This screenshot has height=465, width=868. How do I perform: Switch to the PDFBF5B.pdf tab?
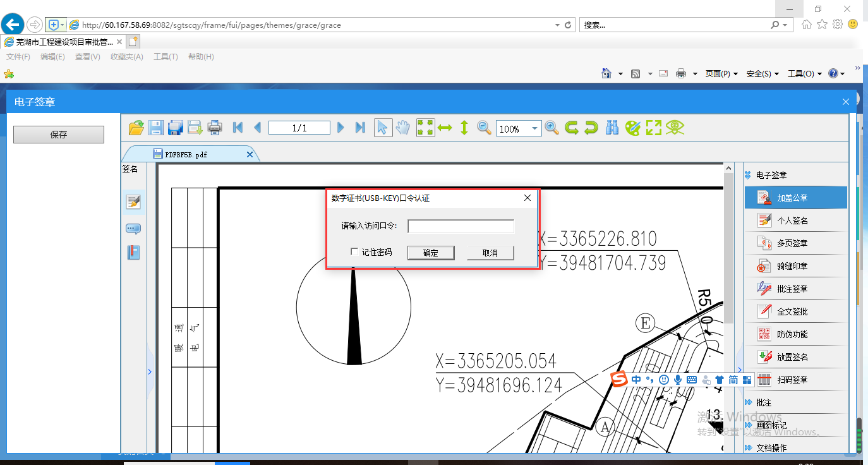[x=186, y=154]
